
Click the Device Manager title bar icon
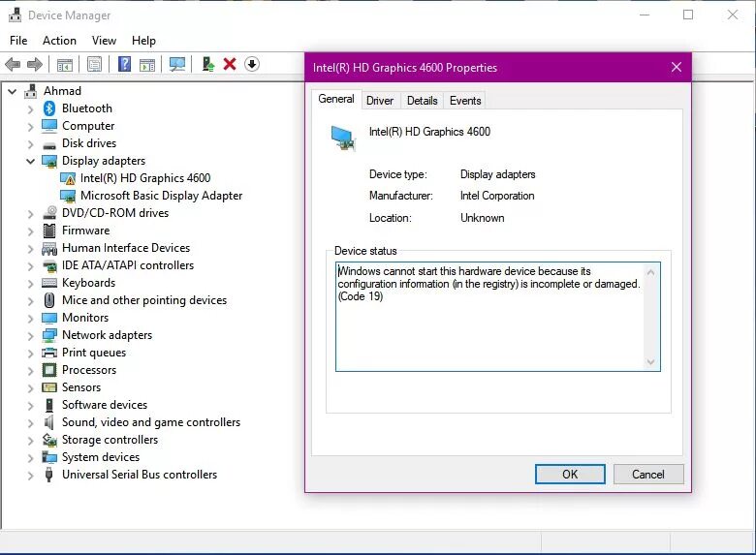(x=15, y=15)
